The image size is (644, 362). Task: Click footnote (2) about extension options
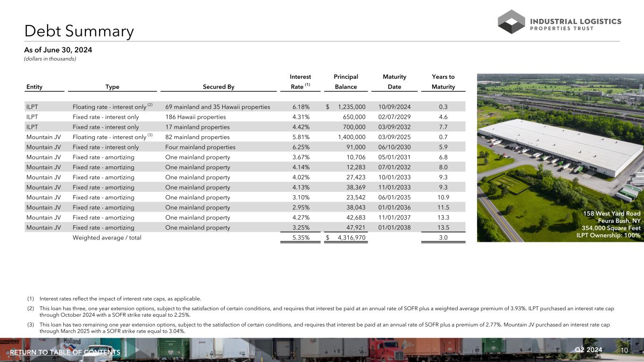coord(326,312)
